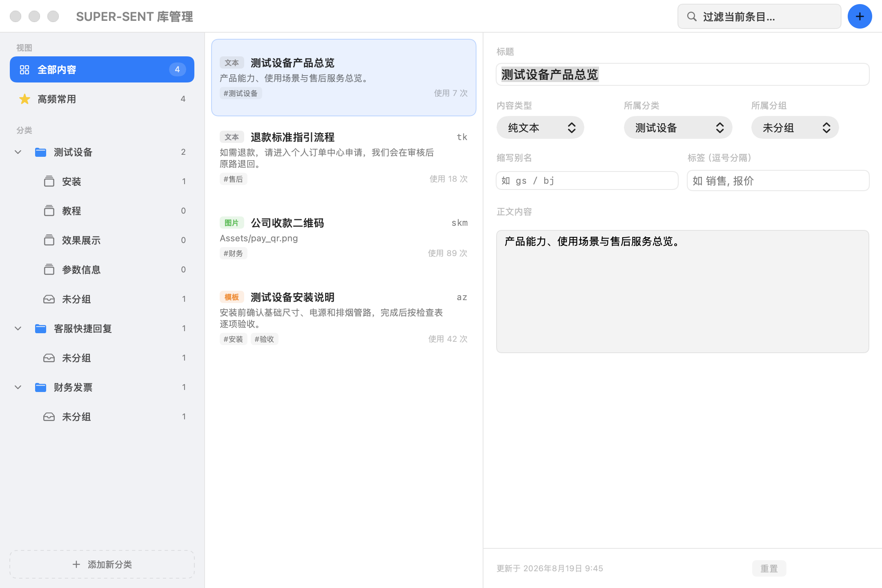
Task: Click the #财务 tag
Action: click(233, 254)
